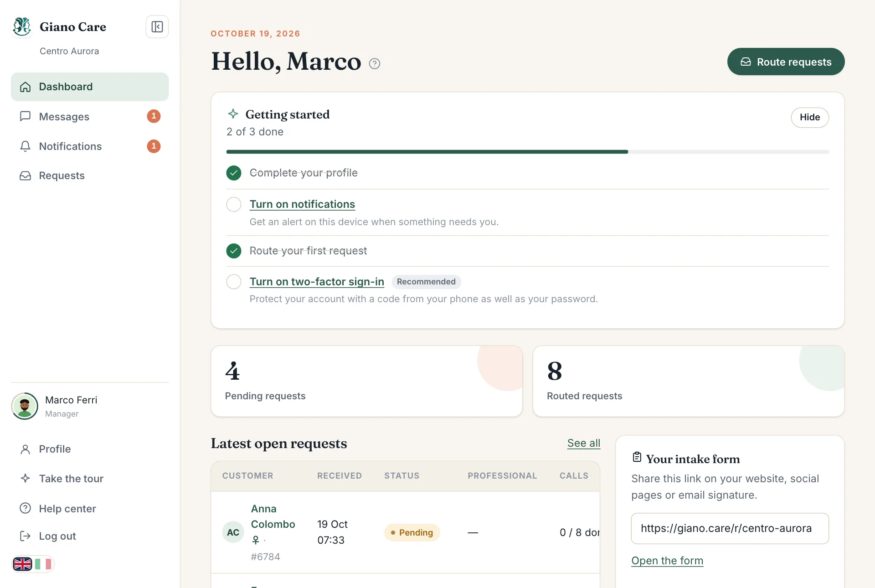Screen dimensions: 875x588
Task: Click the Pending status badge
Action: click(x=412, y=532)
